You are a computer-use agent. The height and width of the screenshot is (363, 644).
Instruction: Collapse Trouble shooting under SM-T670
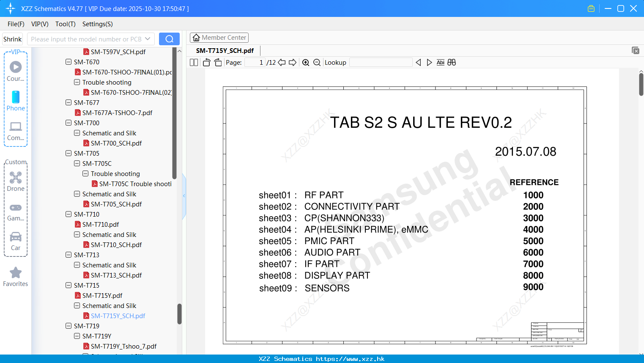pyautogui.click(x=77, y=82)
